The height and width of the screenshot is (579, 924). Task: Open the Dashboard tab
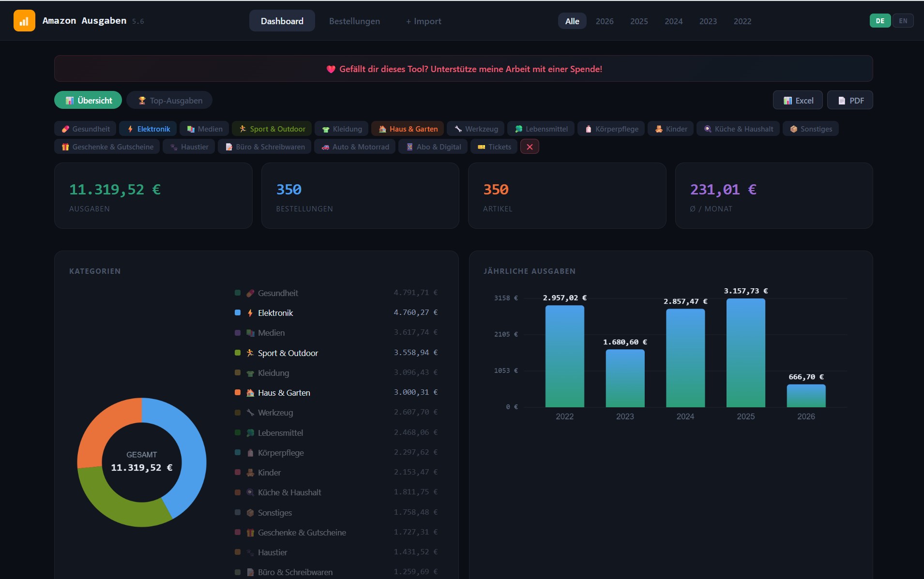282,21
